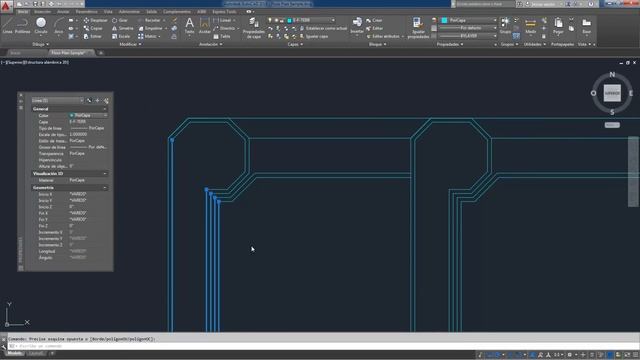Click the Estirar tool
This screenshot has height=360, width=640.
click(x=93, y=36)
